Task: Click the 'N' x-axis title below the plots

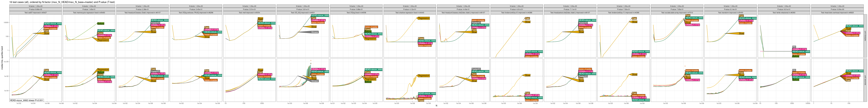Action: pos(436,106)
